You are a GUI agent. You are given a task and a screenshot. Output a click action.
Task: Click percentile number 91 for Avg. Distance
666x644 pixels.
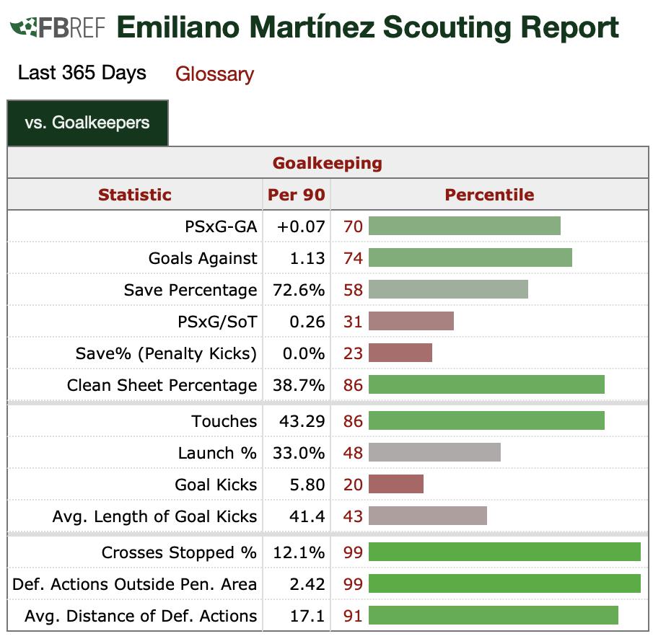[353, 616]
